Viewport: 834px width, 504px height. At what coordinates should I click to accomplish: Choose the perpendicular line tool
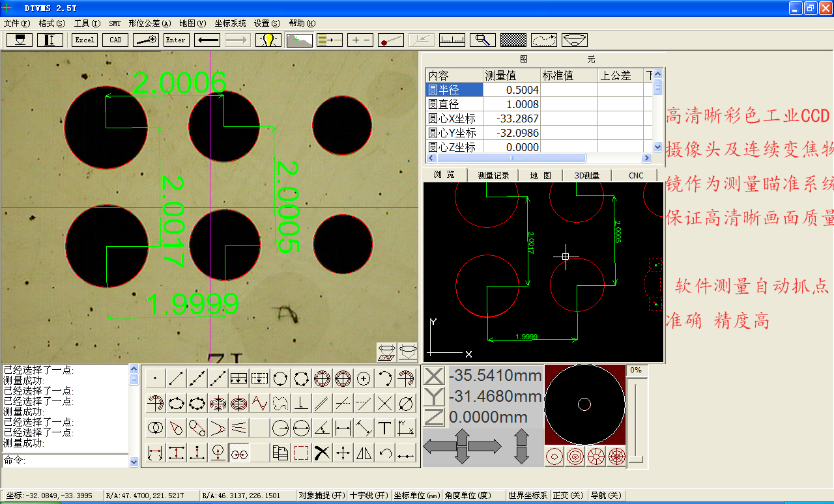[x=301, y=403]
